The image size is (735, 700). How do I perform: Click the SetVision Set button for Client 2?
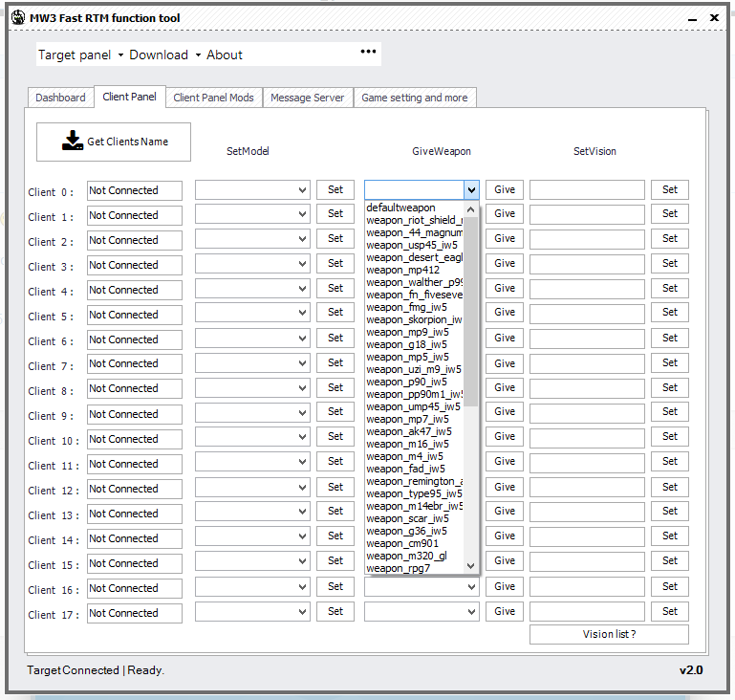670,239
